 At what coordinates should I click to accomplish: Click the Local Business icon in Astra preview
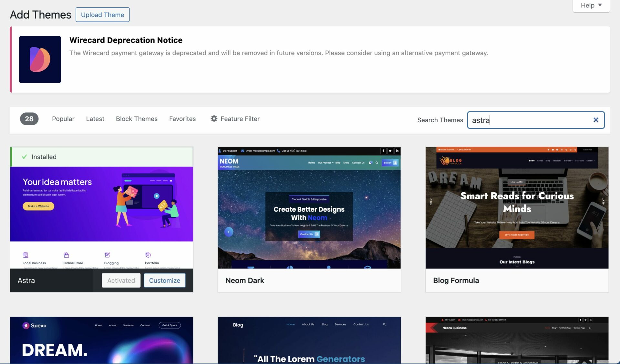tap(26, 255)
